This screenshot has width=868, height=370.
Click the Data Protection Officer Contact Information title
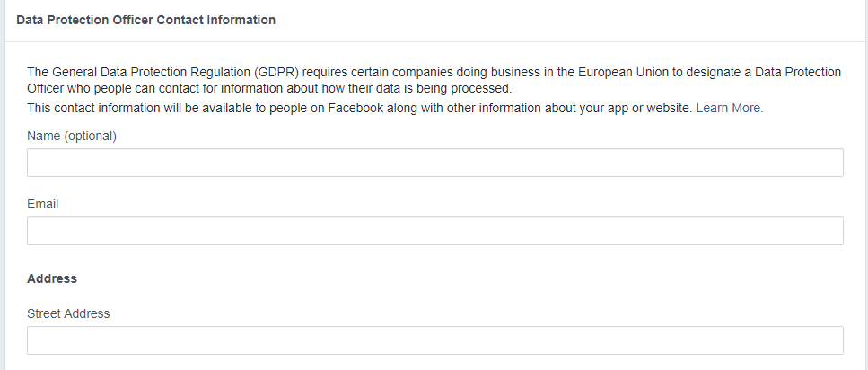(x=146, y=20)
